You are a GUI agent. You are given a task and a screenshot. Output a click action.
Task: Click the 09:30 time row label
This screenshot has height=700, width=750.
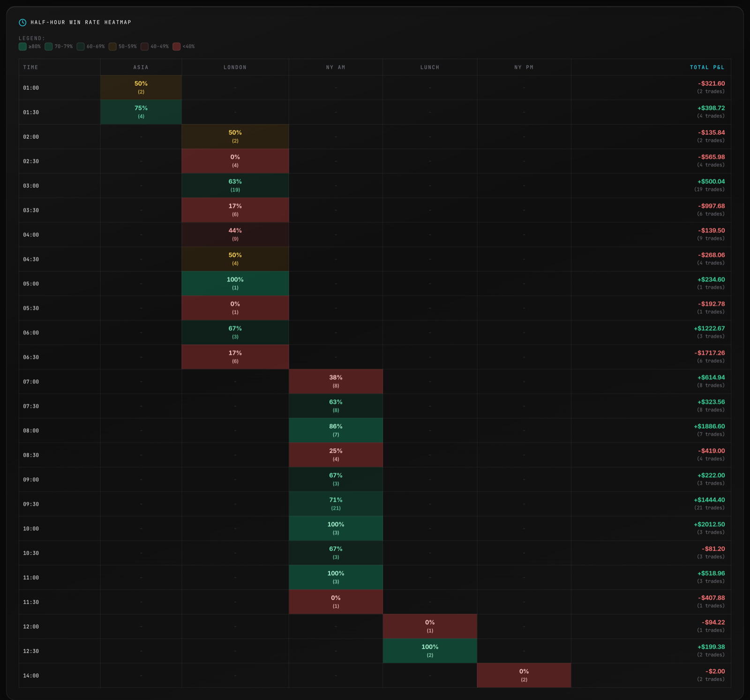coord(31,504)
